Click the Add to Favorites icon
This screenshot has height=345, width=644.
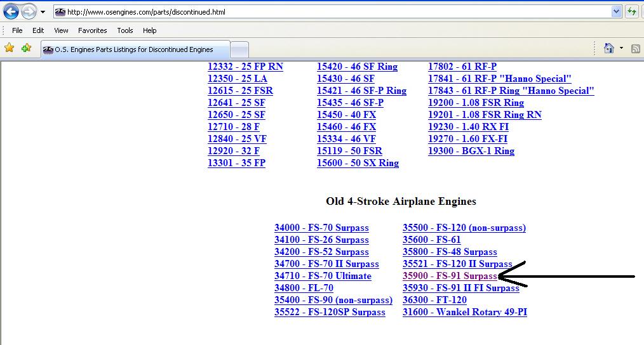click(26, 48)
